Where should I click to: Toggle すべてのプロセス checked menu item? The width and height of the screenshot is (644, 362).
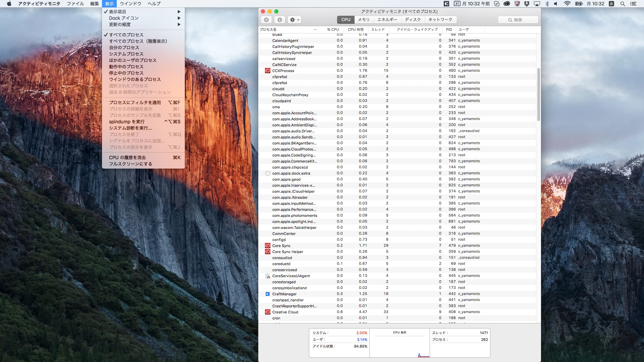(x=126, y=35)
